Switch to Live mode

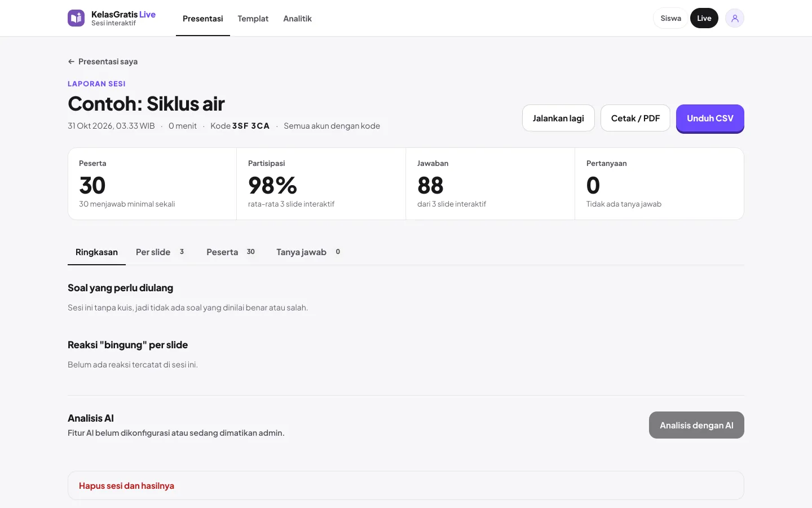click(x=704, y=18)
